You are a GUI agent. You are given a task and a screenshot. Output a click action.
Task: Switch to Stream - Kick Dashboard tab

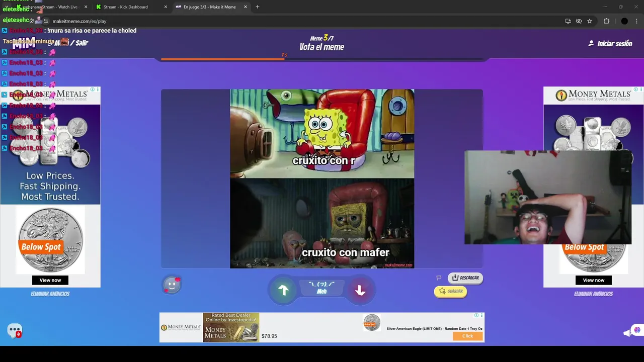click(x=126, y=7)
